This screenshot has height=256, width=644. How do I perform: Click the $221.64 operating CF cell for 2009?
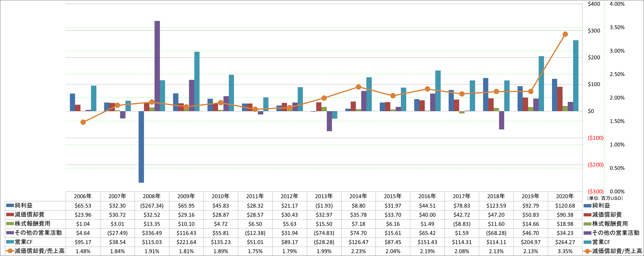pos(186,242)
